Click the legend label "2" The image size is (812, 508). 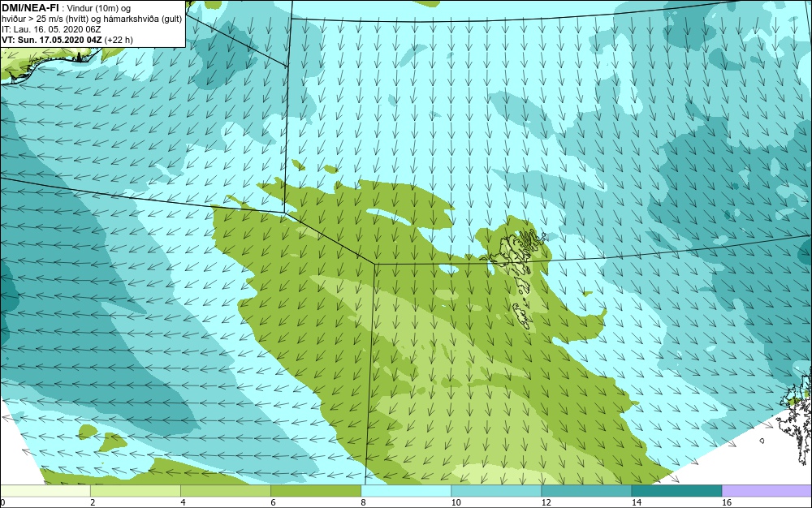coord(93,502)
